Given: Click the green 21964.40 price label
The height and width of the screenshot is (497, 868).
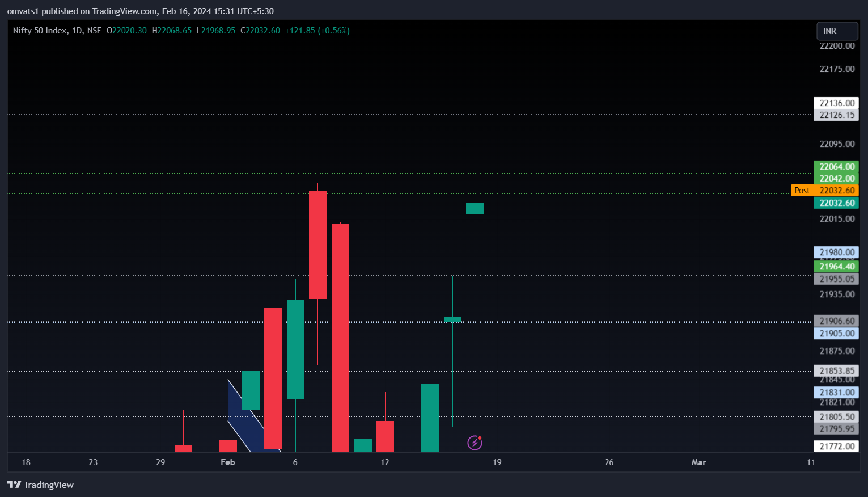Looking at the screenshot, I should (836, 267).
